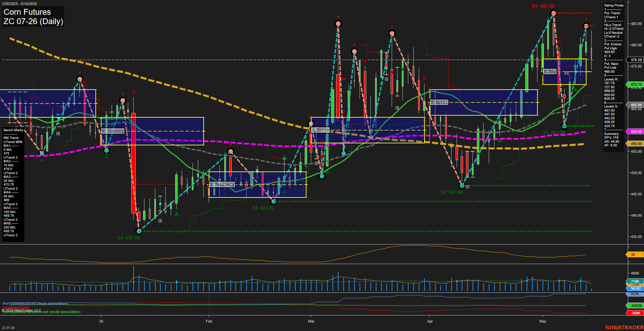Image resolution: width=644 pixels, height=331 pixels.
Task: Click the NINJATRADER logo
Action: [x=624, y=328]
